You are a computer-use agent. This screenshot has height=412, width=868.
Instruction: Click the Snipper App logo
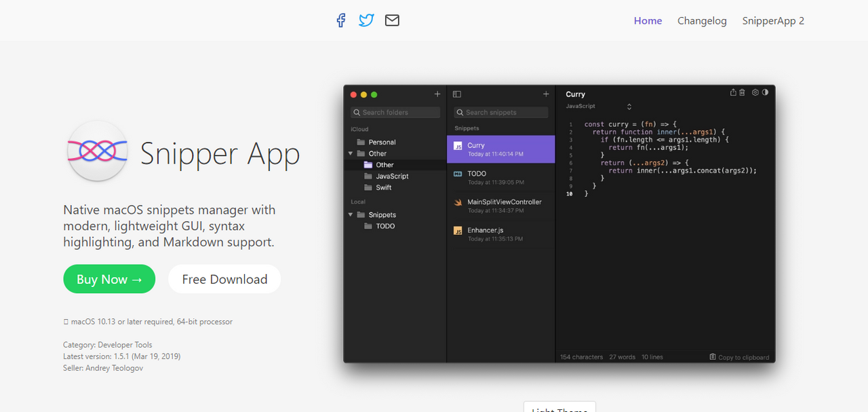(x=98, y=151)
